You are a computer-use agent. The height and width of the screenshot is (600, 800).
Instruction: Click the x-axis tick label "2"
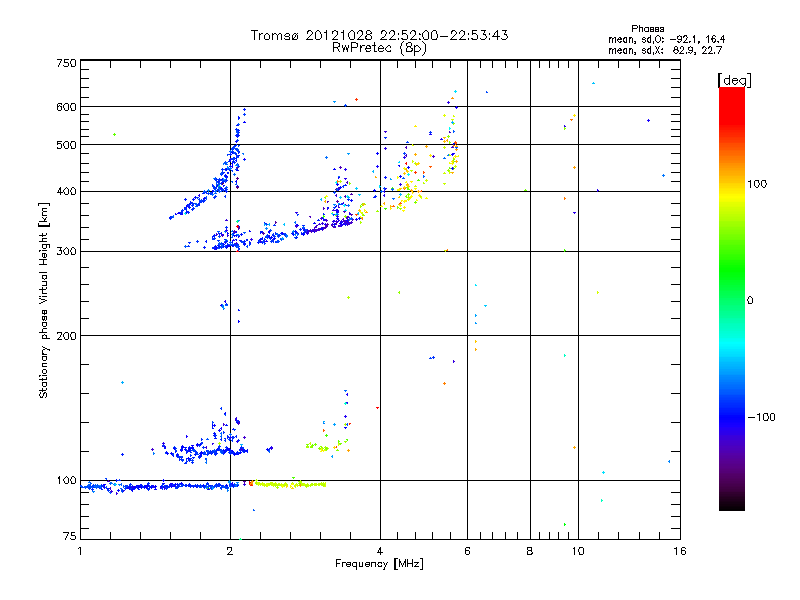point(230,551)
